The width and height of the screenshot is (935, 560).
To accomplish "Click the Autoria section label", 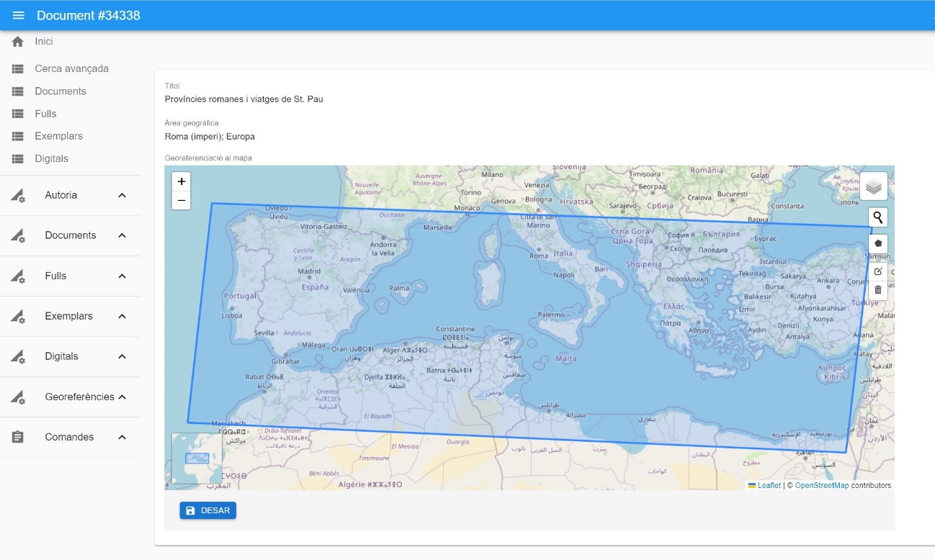I will [x=61, y=196].
